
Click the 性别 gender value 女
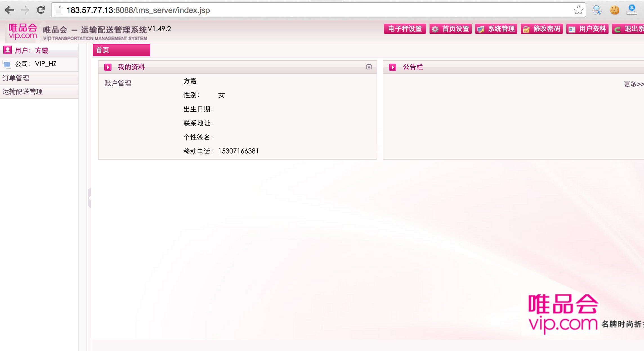coord(222,95)
